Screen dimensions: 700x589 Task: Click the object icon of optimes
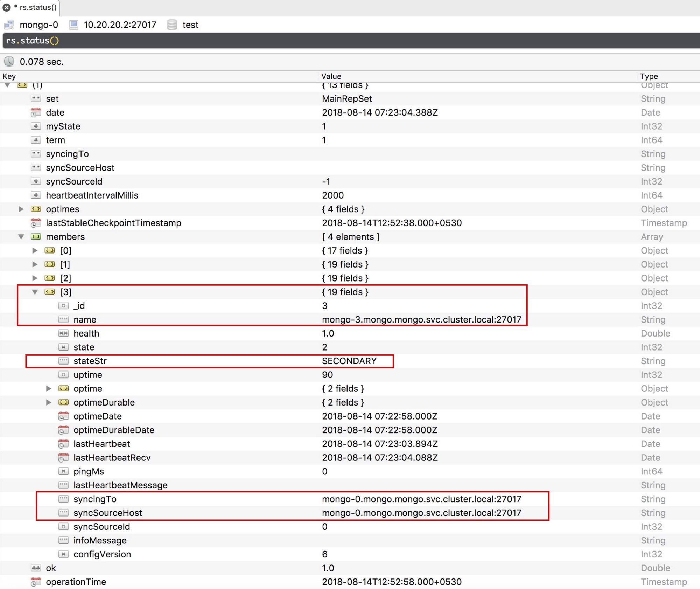36,209
